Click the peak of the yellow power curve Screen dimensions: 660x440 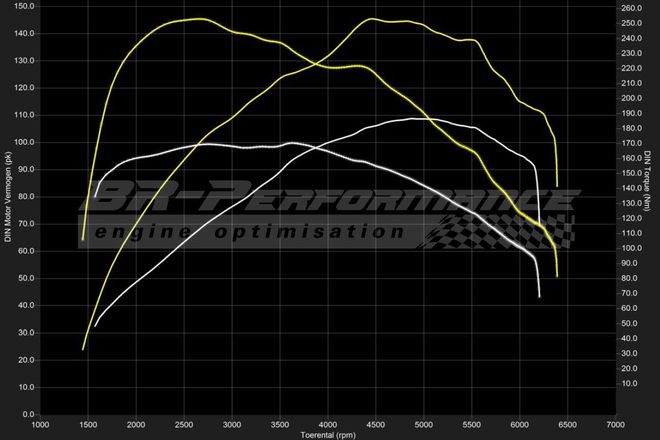[372, 19]
